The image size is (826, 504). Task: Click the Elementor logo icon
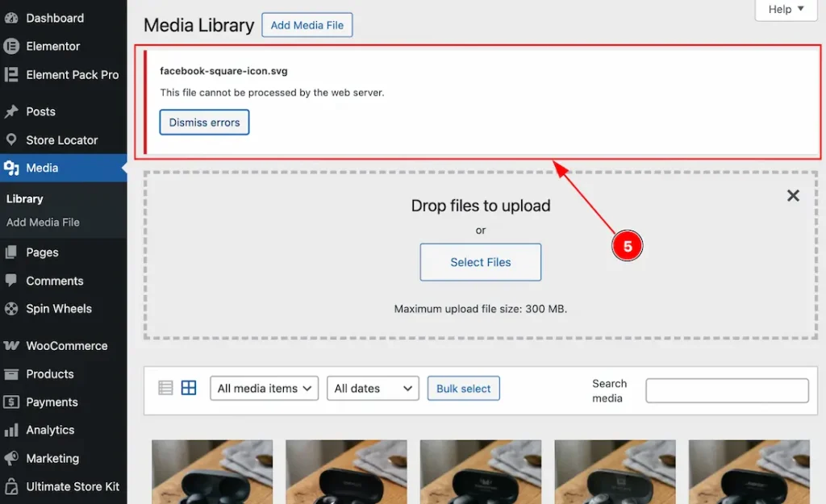11,46
